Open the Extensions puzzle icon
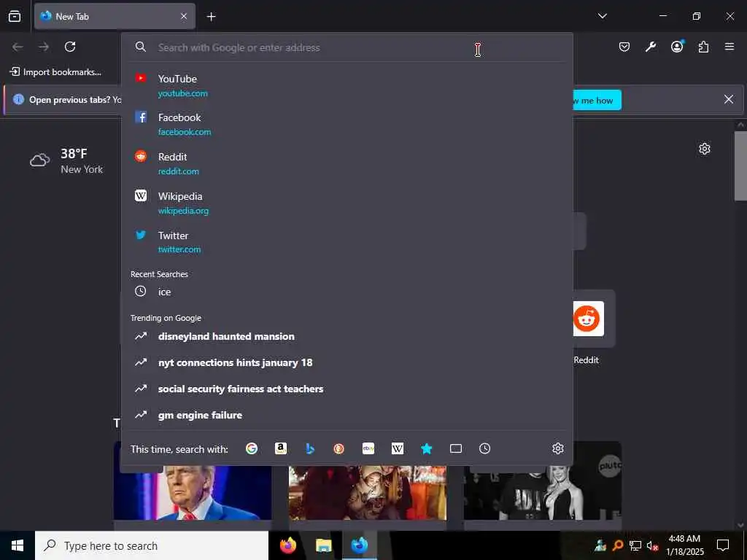The image size is (747, 560). point(703,47)
